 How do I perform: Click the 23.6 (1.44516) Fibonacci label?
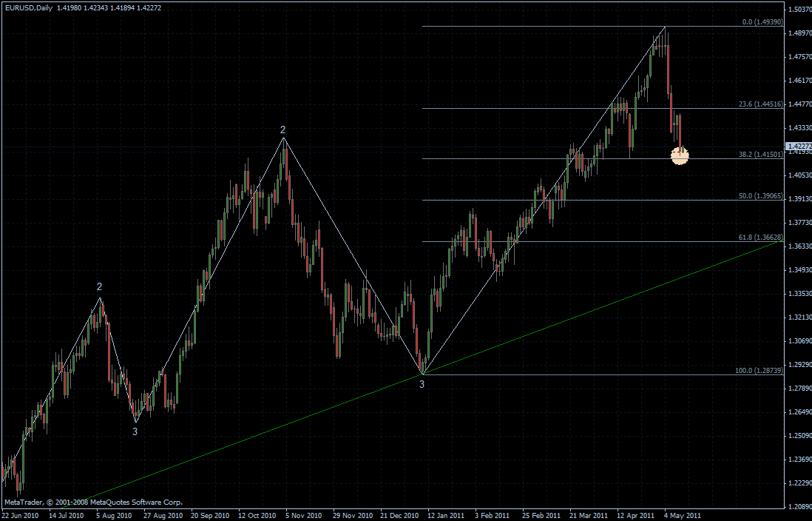761,104
